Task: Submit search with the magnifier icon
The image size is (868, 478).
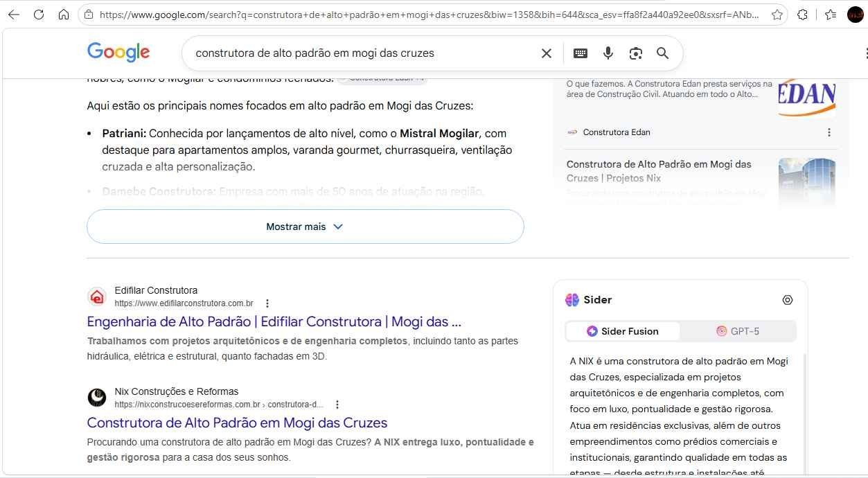Action: click(x=663, y=53)
